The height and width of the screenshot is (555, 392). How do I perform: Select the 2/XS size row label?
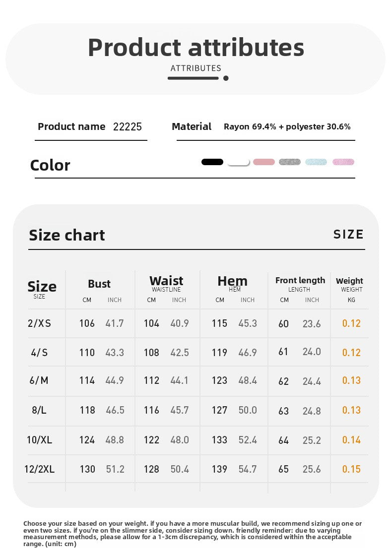coord(39,323)
